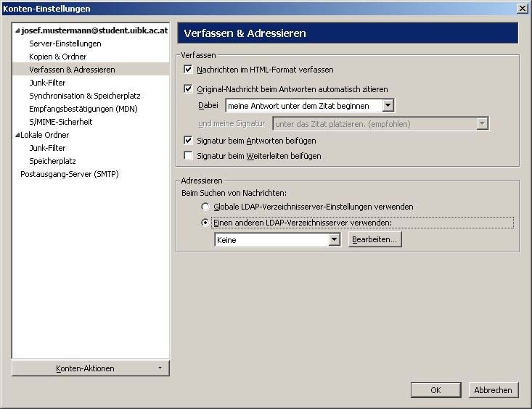Uncheck Original-Nachricht automatisch zitieren

189,89
